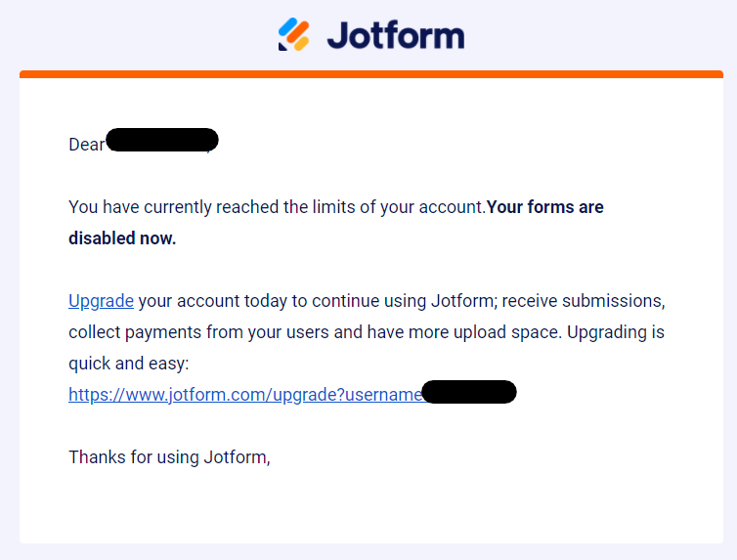Click the bold 'disabled now.' text
This screenshot has height=560, width=737.
coord(122,238)
